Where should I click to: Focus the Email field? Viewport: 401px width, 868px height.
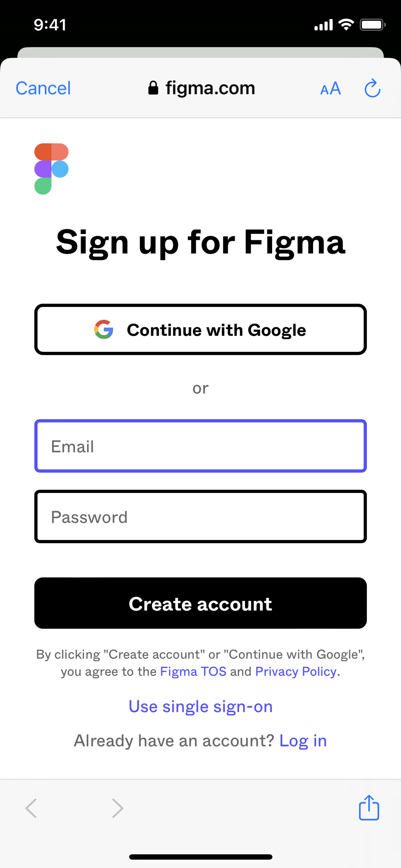[x=200, y=446]
